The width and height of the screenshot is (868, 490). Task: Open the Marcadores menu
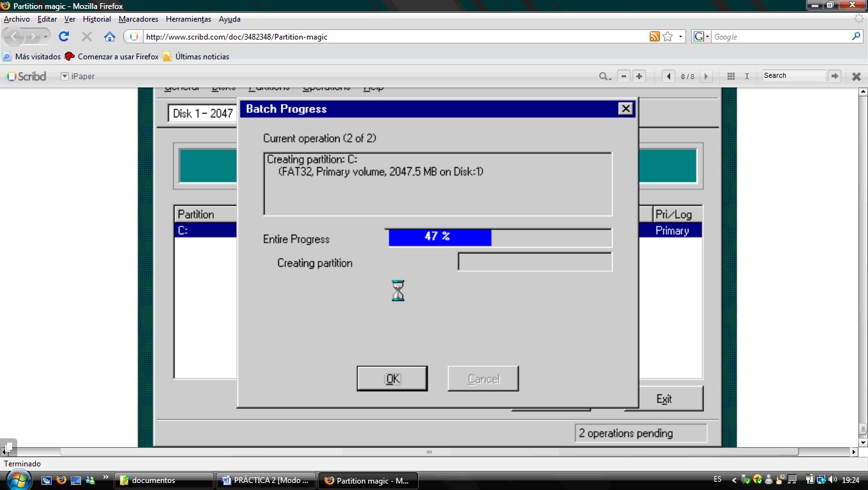click(138, 19)
